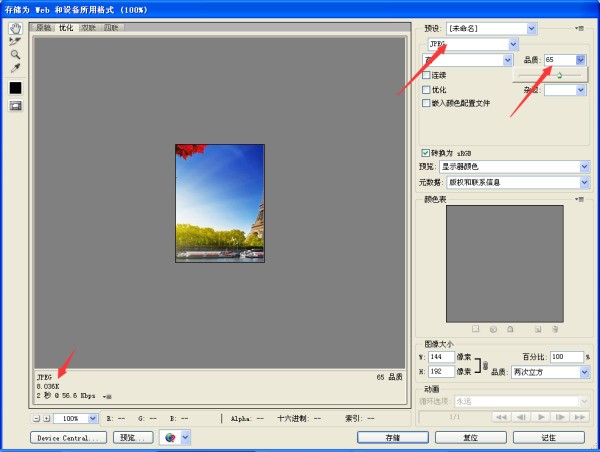
Task: Select the Slice Select tool
Action: [15, 41]
